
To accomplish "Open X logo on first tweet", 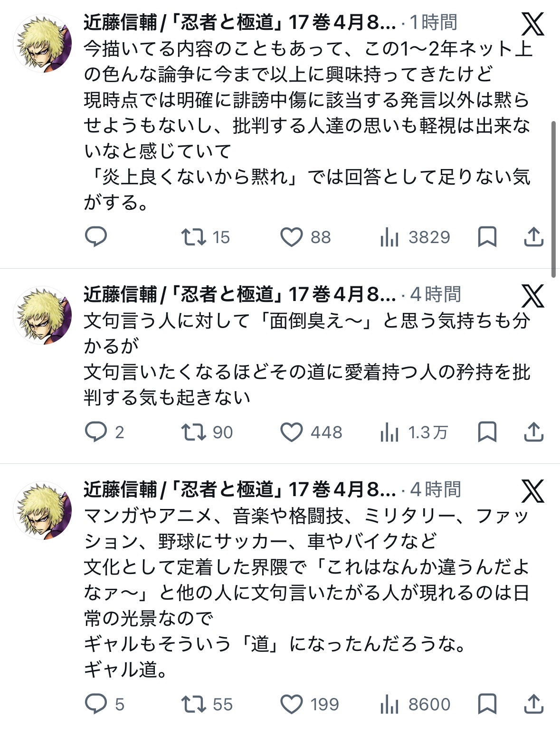I will 533,24.
